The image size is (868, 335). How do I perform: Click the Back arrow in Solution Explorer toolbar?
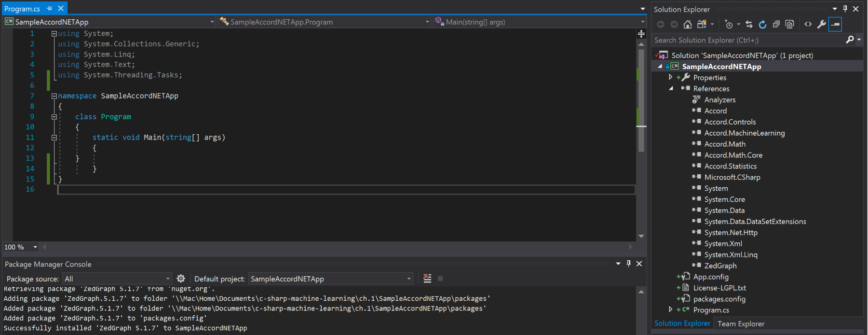tap(661, 24)
